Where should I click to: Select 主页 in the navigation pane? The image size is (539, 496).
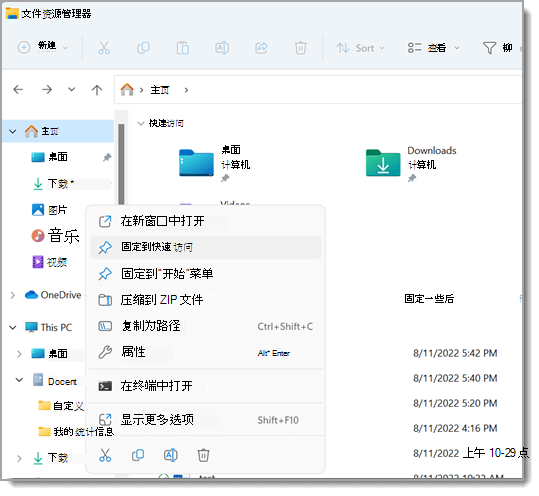coord(58,131)
